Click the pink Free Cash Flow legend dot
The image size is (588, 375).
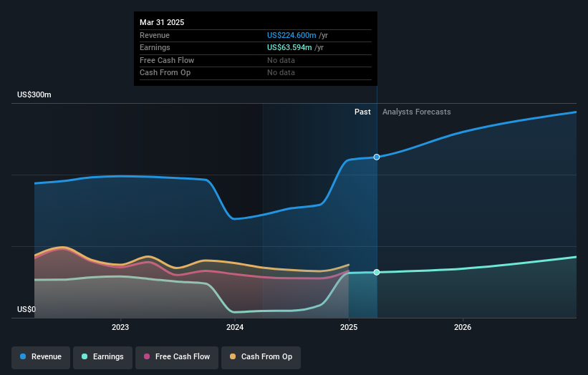tap(147, 356)
